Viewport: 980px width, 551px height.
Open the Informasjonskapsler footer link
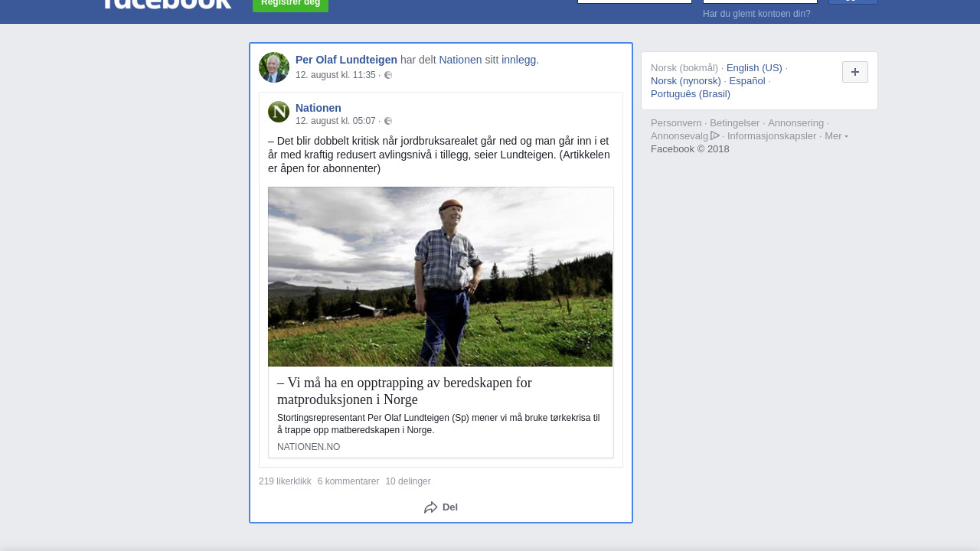pos(772,136)
